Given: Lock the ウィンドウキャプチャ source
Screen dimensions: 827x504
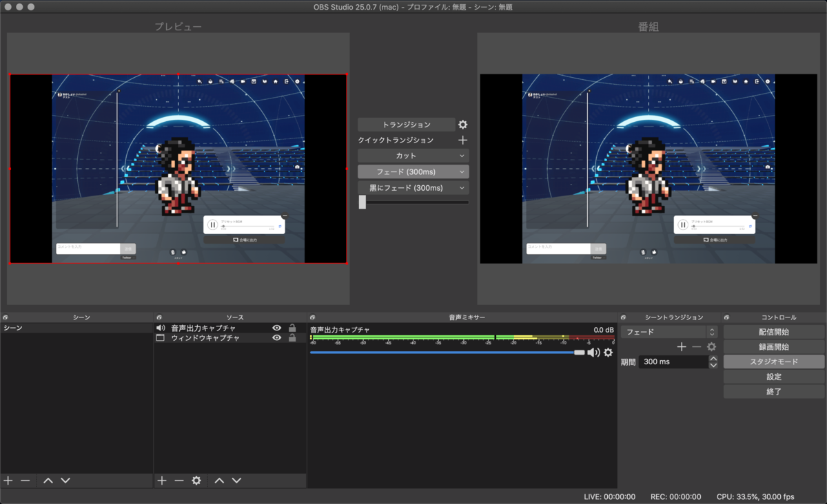Looking at the screenshot, I should (292, 338).
